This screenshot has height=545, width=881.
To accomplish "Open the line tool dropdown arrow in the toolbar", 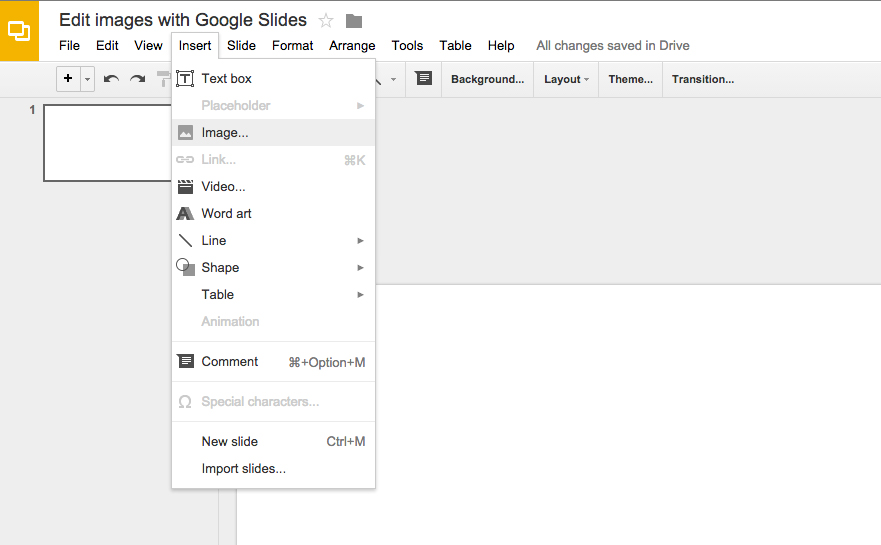I will tap(393, 79).
